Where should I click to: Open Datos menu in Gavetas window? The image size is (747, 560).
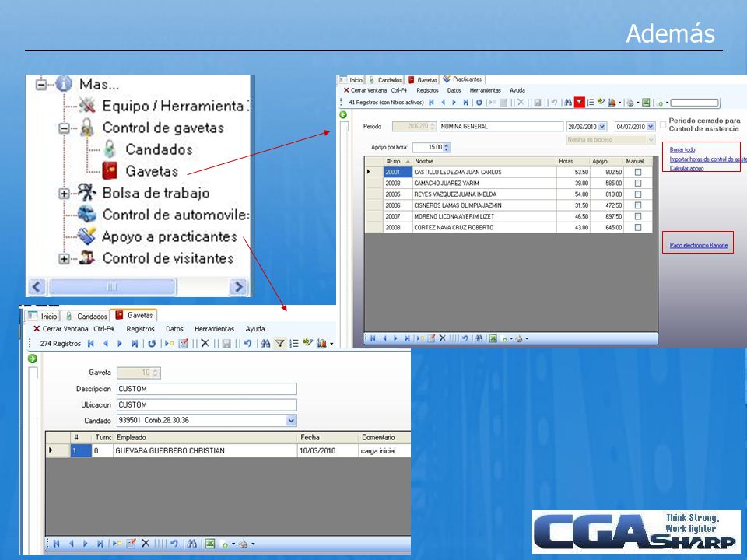click(174, 328)
